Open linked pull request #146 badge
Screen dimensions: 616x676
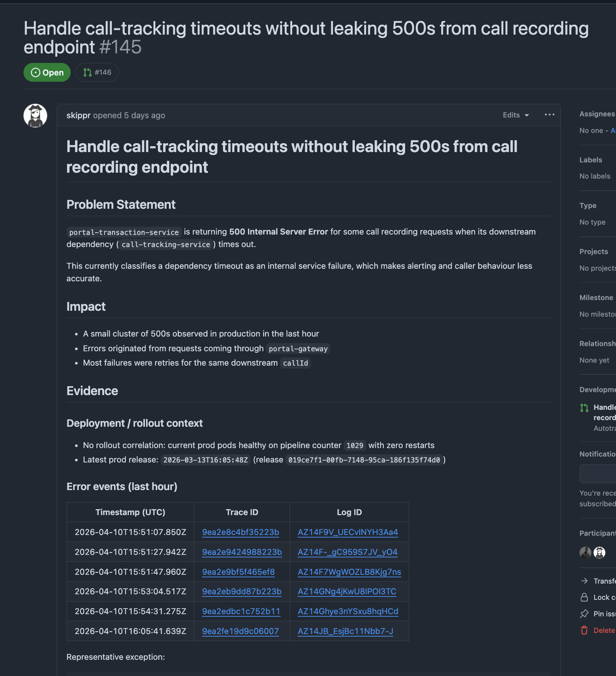click(x=97, y=73)
